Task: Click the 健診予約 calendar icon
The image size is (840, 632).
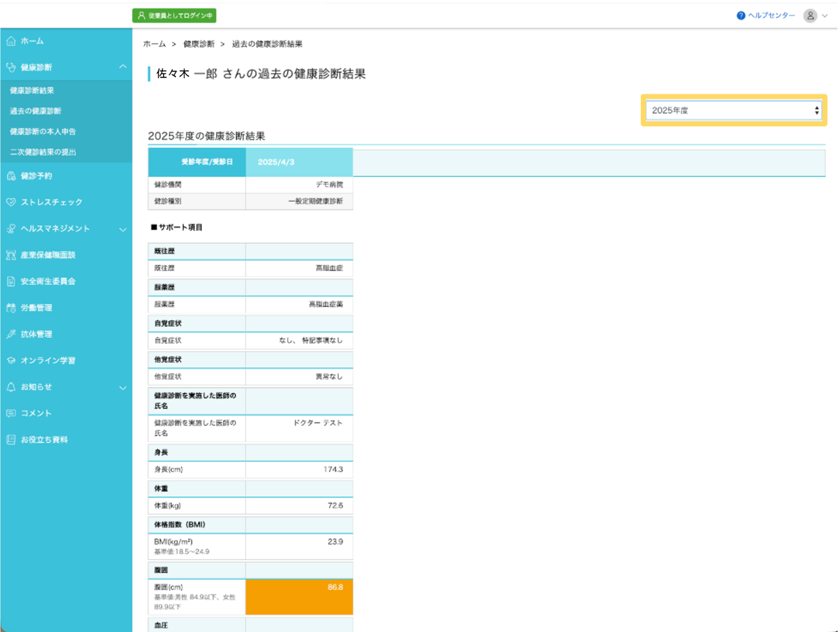Action: click(x=11, y=176)
